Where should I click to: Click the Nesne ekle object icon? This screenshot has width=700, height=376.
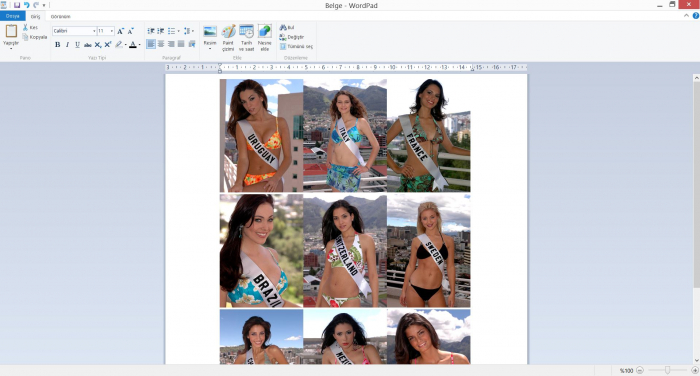pyautogui.click(x=264, y=32)
